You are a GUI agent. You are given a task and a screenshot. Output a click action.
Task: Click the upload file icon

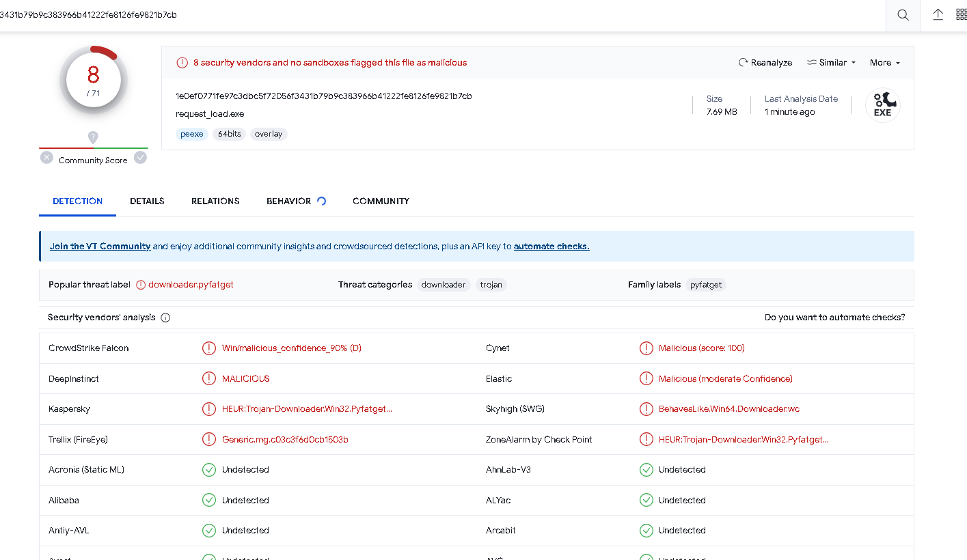pos(938,15)
